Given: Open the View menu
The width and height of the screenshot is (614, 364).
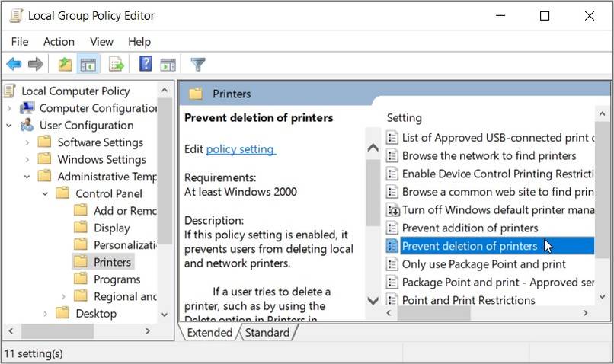Looking at the screenshot, I should [x=101, y=42].
